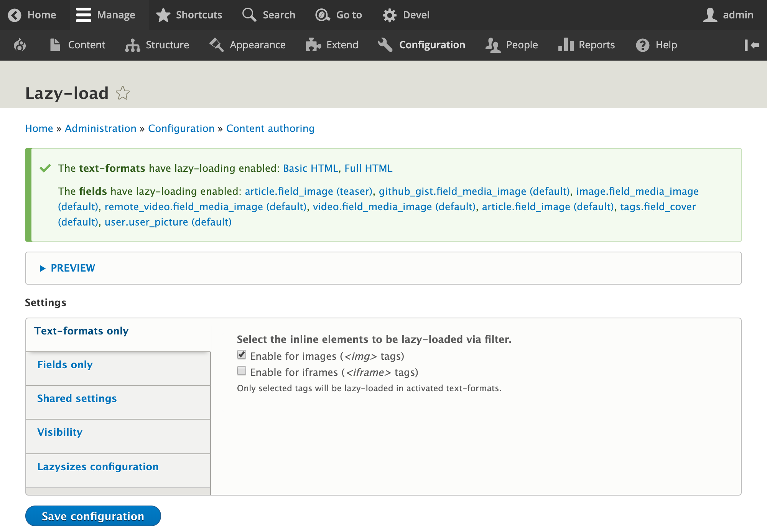The image size is (767, 532).
Task: Enable lazy-loading for iframes
Action: pos(241,371)
